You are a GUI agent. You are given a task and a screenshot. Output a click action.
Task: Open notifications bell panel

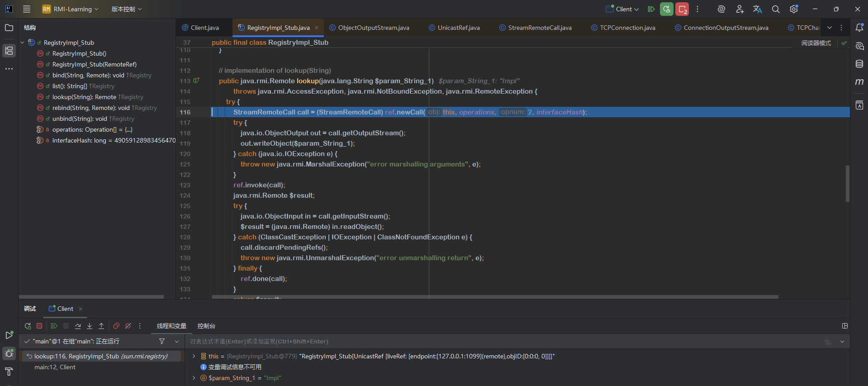click(859, 28)
